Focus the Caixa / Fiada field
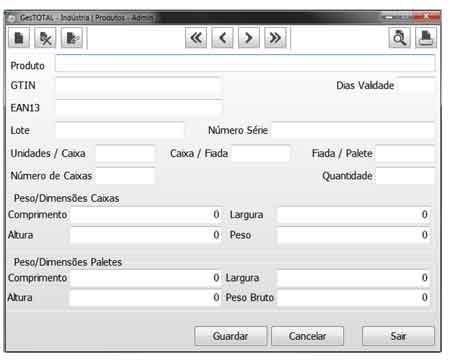Screen dimensions: 450x360 pos(261,153)
